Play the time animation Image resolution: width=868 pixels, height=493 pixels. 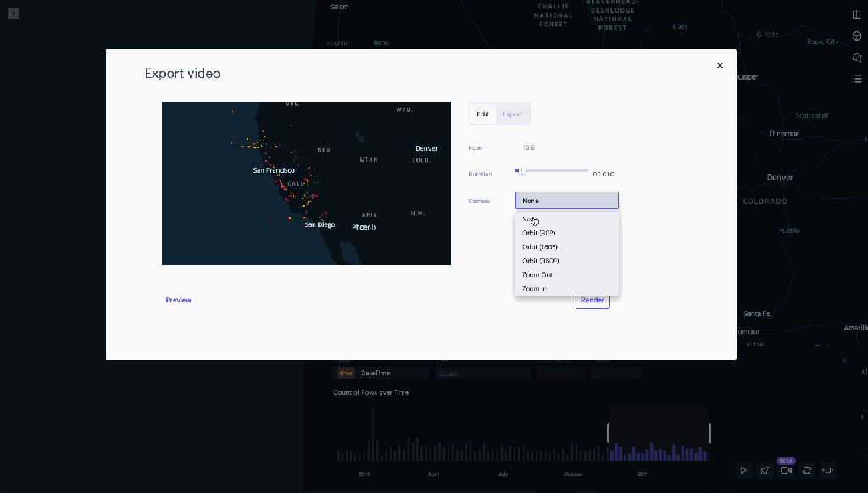[743, 470]
